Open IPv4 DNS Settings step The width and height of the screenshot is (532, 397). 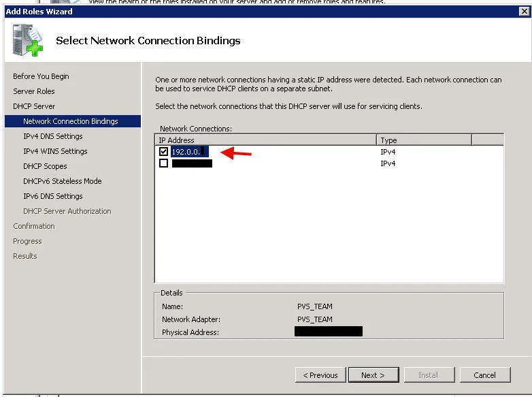(53, 136)
